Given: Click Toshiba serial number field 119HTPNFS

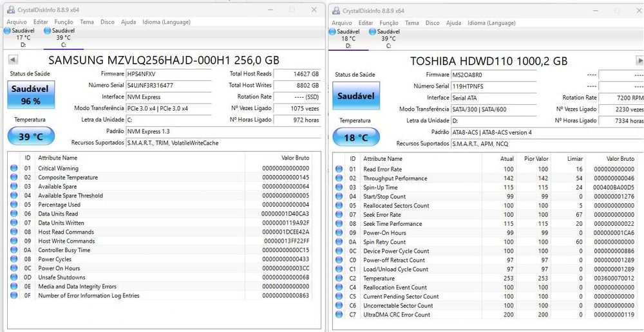Looking at the screenshot, I should [494, 86].
